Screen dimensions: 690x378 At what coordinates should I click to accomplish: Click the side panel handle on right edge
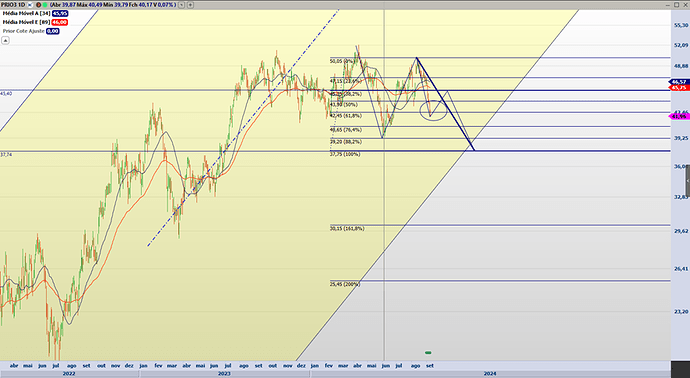tap(688, 181)
